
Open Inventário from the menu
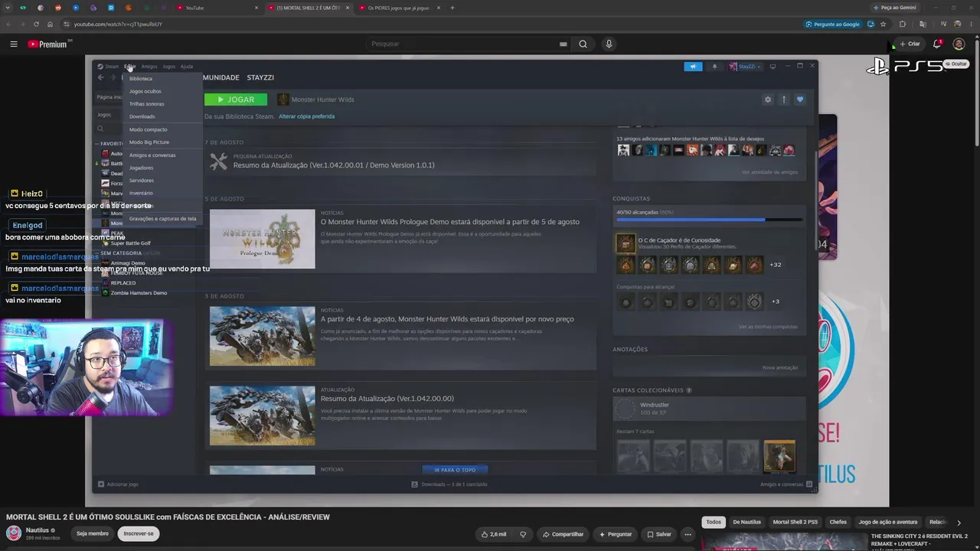162,193
